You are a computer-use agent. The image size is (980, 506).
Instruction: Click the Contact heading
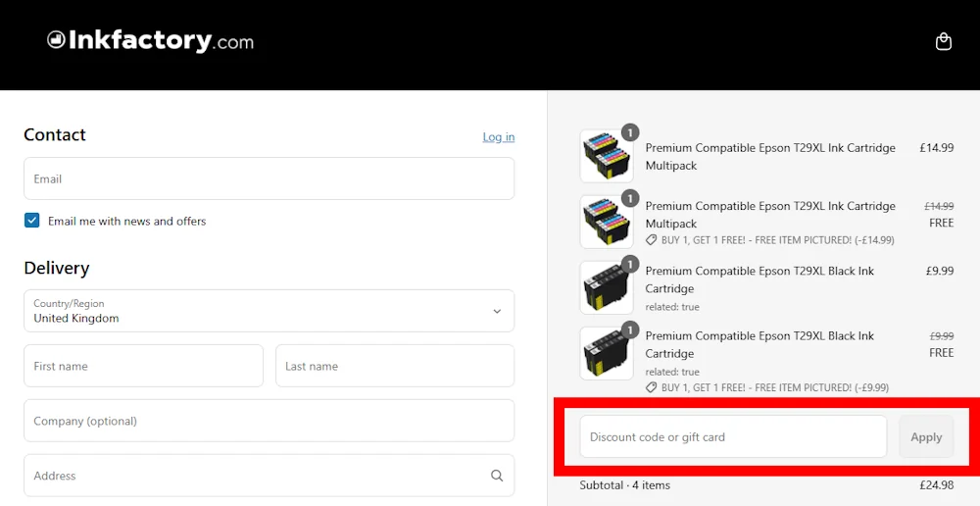[x=55, y=134]
